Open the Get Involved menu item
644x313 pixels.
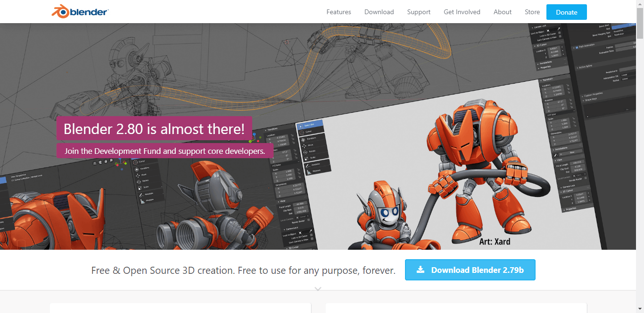462,12
